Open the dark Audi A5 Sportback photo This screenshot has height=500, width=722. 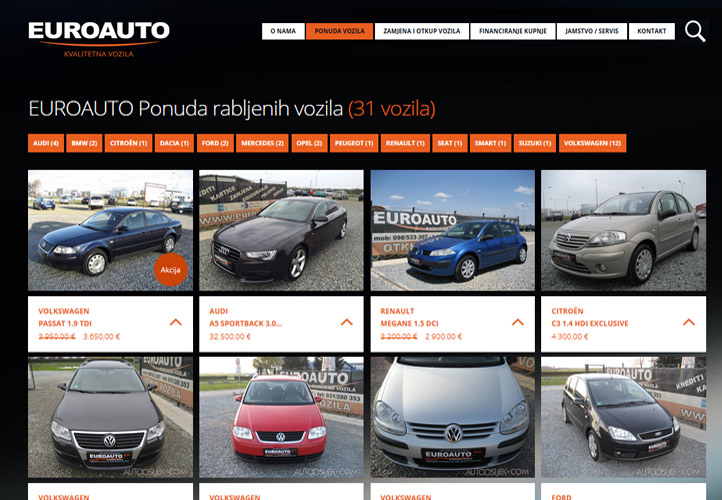(281, 230)
